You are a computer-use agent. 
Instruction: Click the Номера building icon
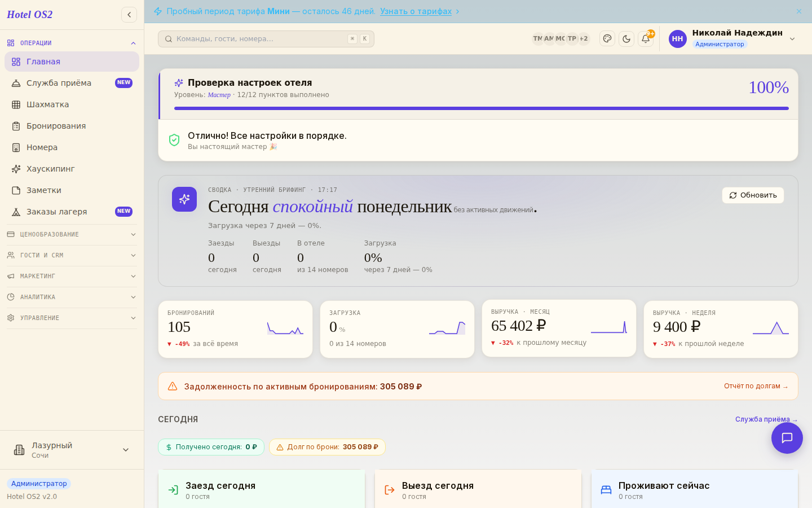[x=16, y=147]
